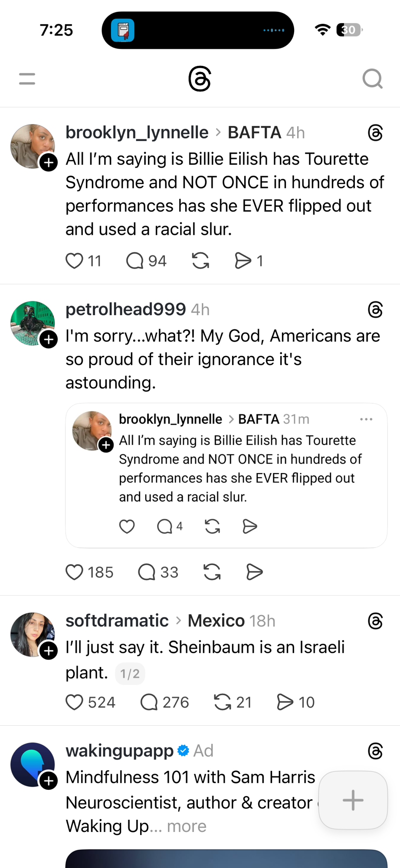Tap the Threads logo in header
The height and width of the screenshot is (868, 400).
[200, 79]
